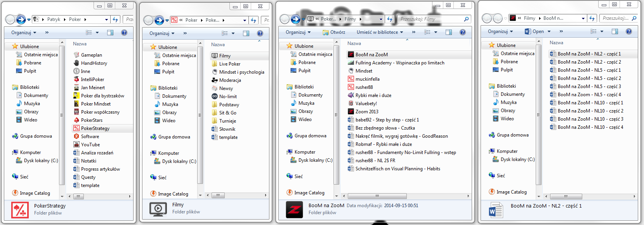Viewport: 644px width, 225px height.
Task: Select Dysk lokalny (C:) in fourth window
Action: 513,159
